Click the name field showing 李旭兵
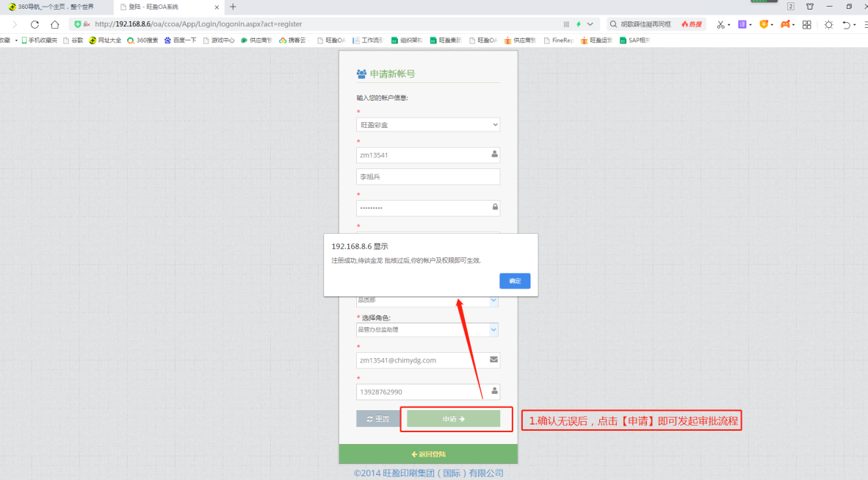 (x=428, y=177)
